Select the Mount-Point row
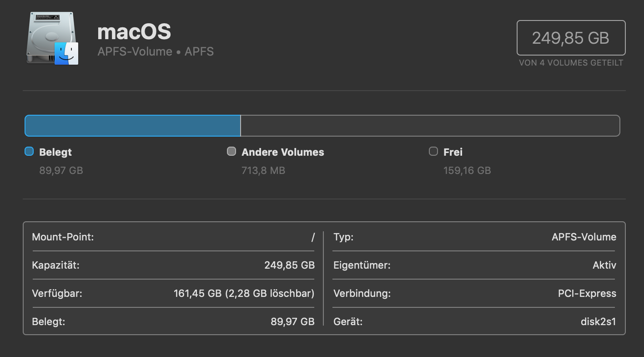644x357 pixels. pos(173,237)
